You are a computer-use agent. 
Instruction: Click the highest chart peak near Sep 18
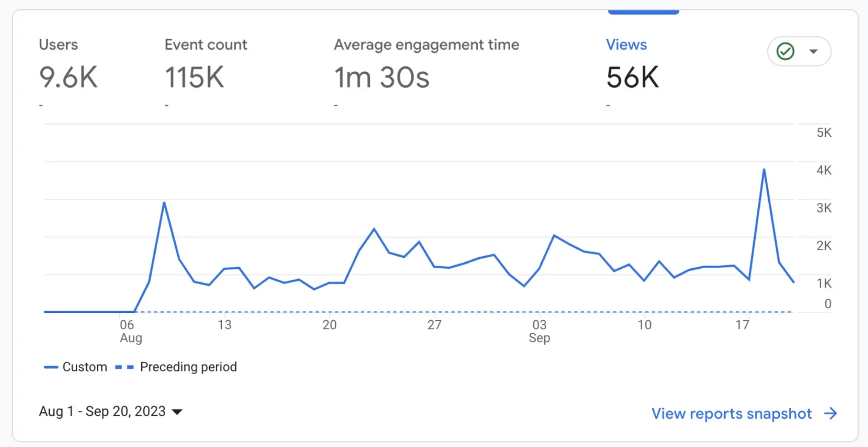[x=764, y=169]
